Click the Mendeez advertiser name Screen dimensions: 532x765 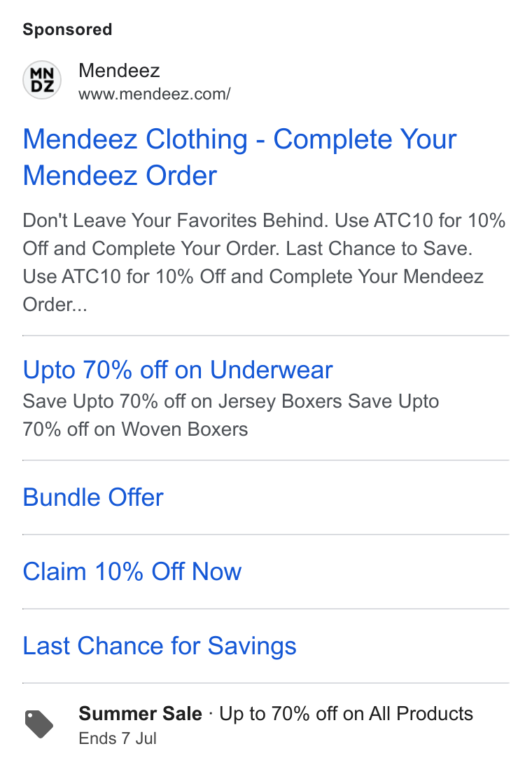[x=119, y=71]
